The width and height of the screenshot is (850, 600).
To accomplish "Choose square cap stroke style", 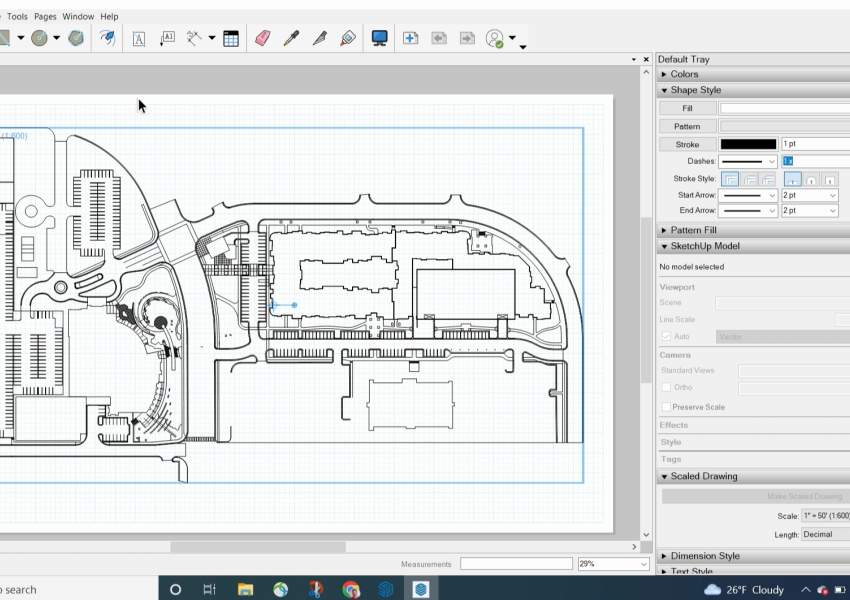I will [x=829, y=179].
